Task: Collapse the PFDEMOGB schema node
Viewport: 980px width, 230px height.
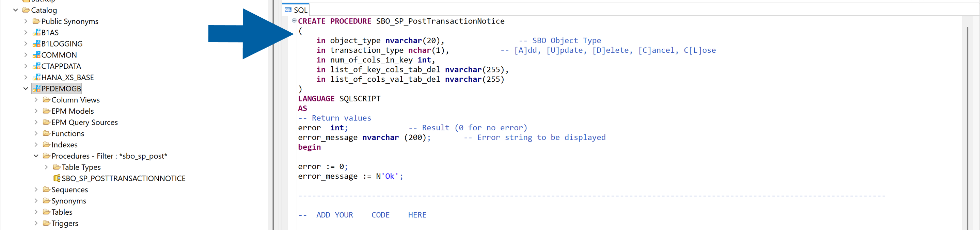Action: point(26,88)
